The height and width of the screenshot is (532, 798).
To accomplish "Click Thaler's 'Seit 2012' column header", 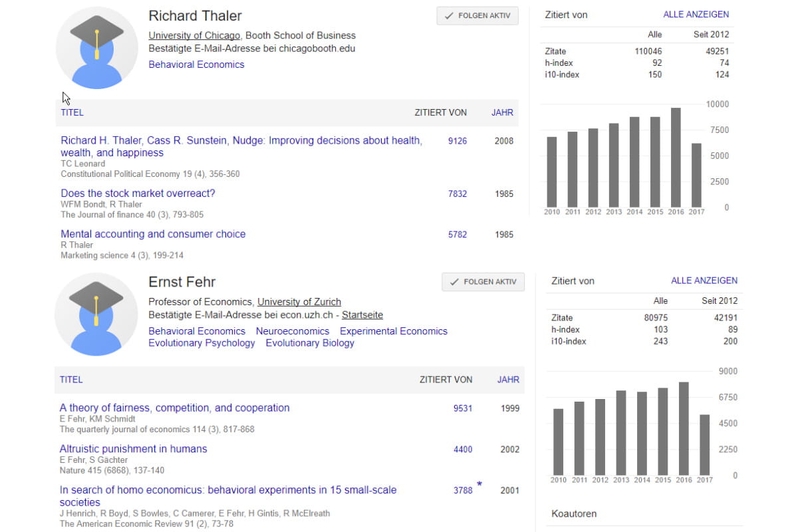I will (711, 35).
